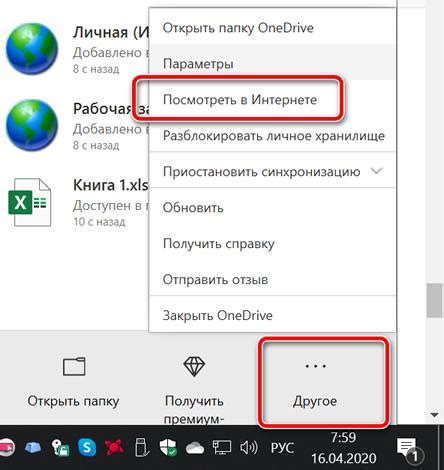Click the volume speaker tray icon
The image size is (444, 470).
(249, 448)
